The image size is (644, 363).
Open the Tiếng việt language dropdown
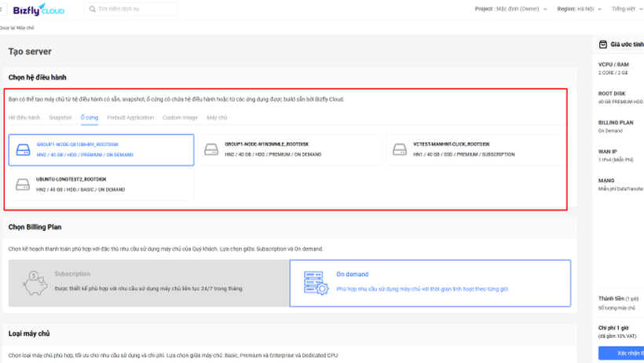627,9
